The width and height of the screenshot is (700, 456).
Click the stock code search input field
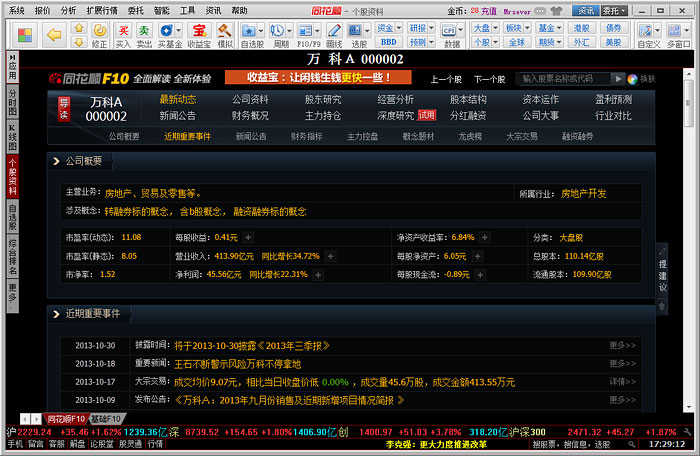[565, 78]
